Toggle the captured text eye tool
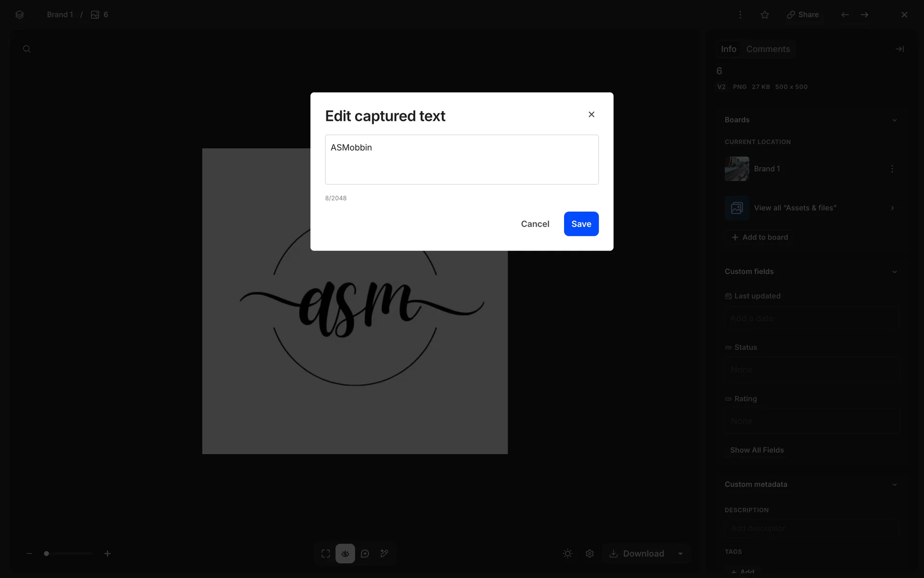The width and height of the screenshot is (924, 578). pos(345,553)
